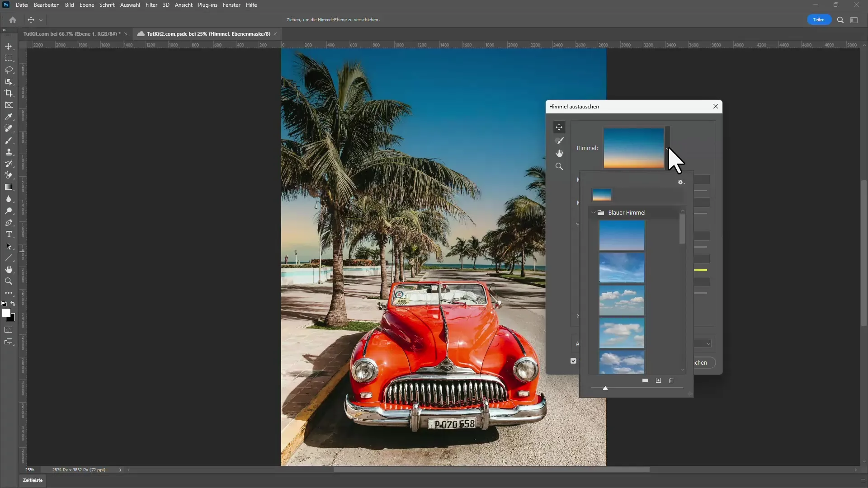Select the Gradient tool
The width and height of the screenshot is (868, 488).
[9, 188]
